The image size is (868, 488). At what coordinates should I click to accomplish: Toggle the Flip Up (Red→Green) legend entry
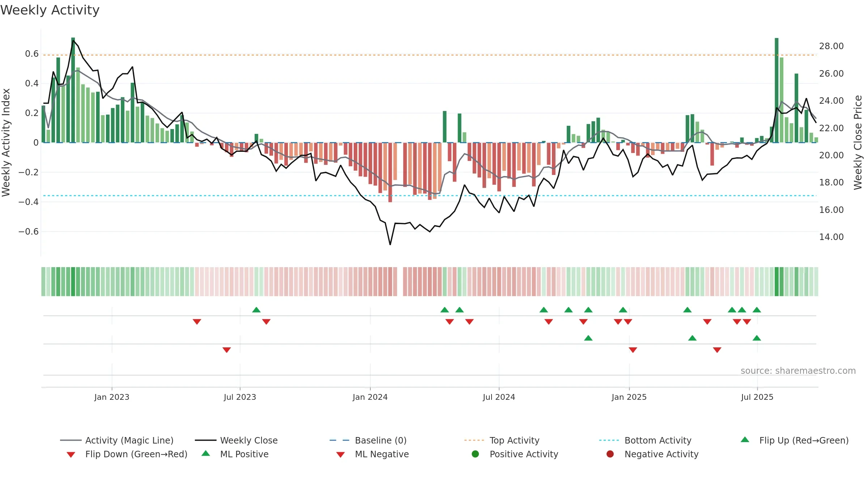(794, 440)
